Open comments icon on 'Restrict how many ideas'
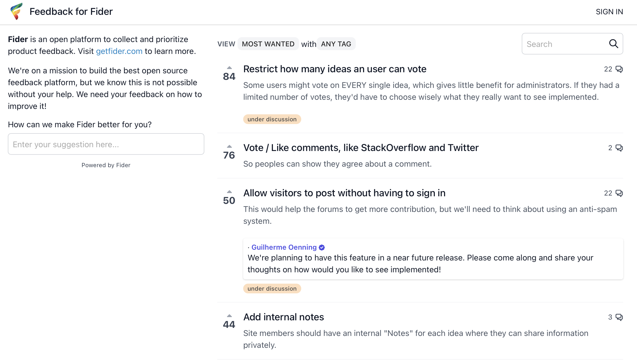 pyautogui.click(x=619, y=69)
